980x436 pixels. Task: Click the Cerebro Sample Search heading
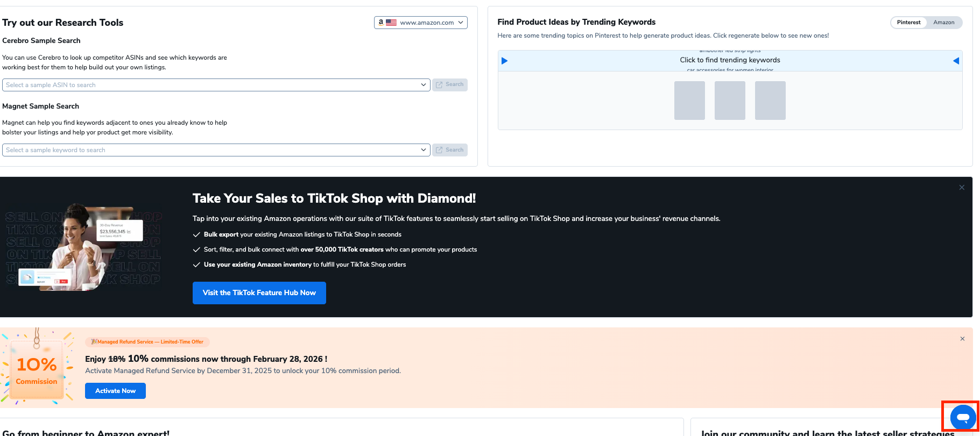tap(41, 41)
